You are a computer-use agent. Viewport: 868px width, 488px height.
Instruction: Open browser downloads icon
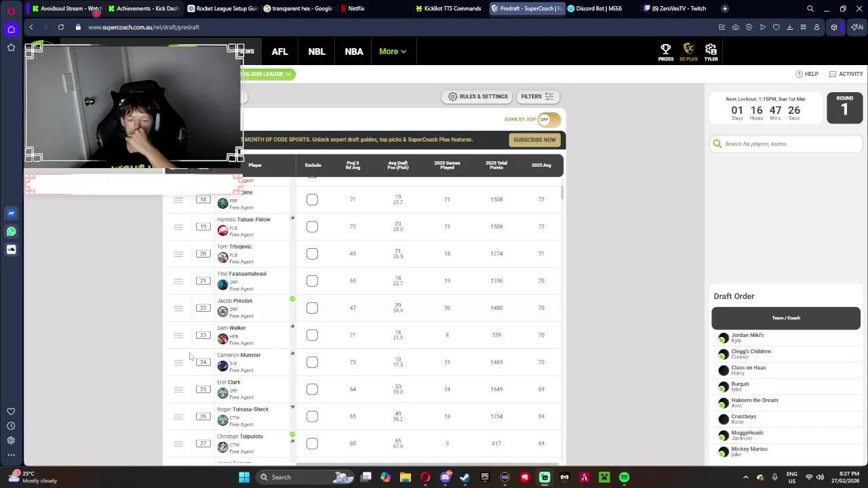coord(790,27)
